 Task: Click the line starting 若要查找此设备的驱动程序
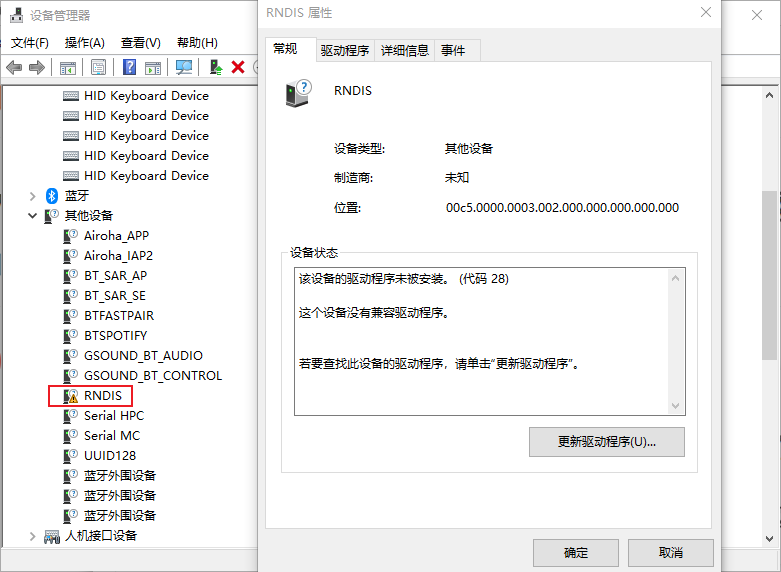[440, 364]
